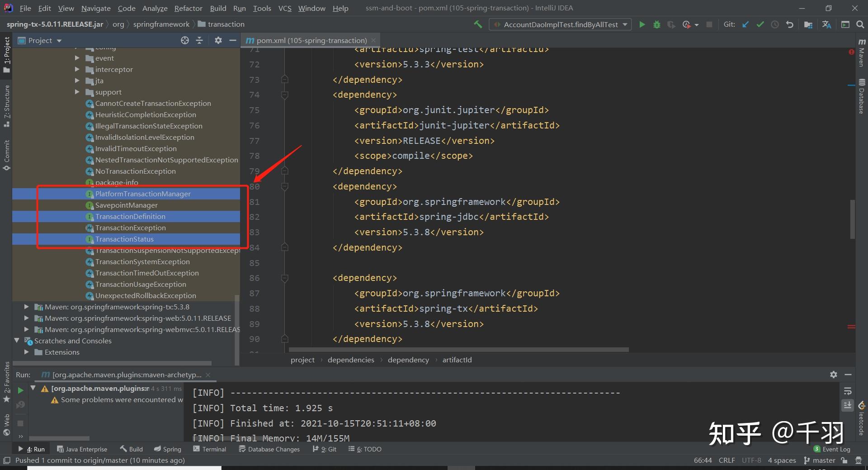Image resolution: width=868 pixels, height=470 pixels.
Task: Select SavepointManager in project tree
Action: tap(126, 205)
